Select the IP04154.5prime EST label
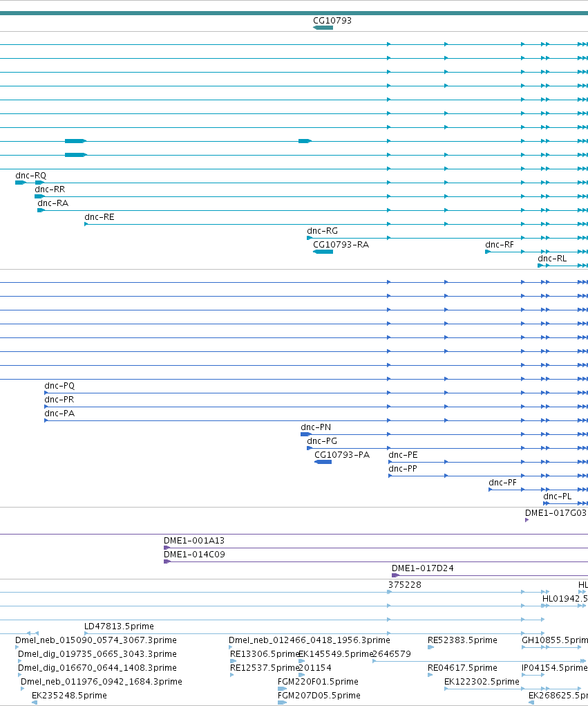Image resolution: width=588 pixels, height=706 pixels. tap(555, 668)
